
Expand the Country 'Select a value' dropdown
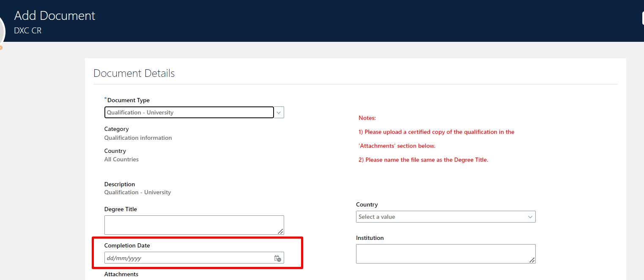446,217
